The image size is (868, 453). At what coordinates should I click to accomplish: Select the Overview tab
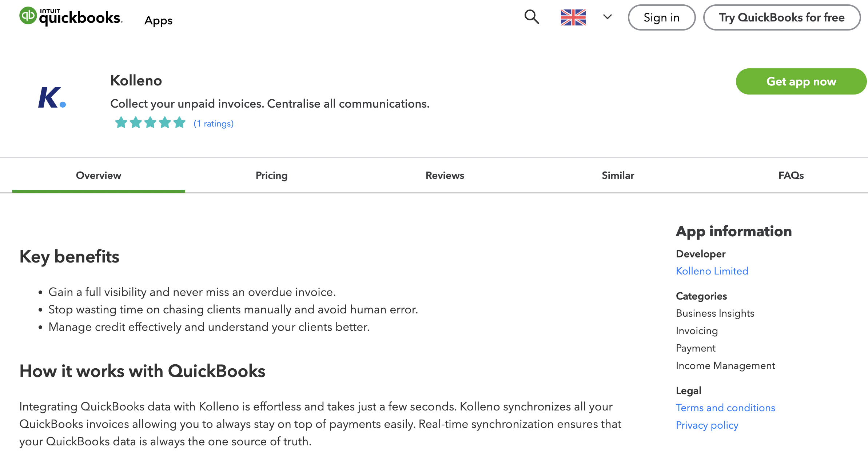pos(99,176)
